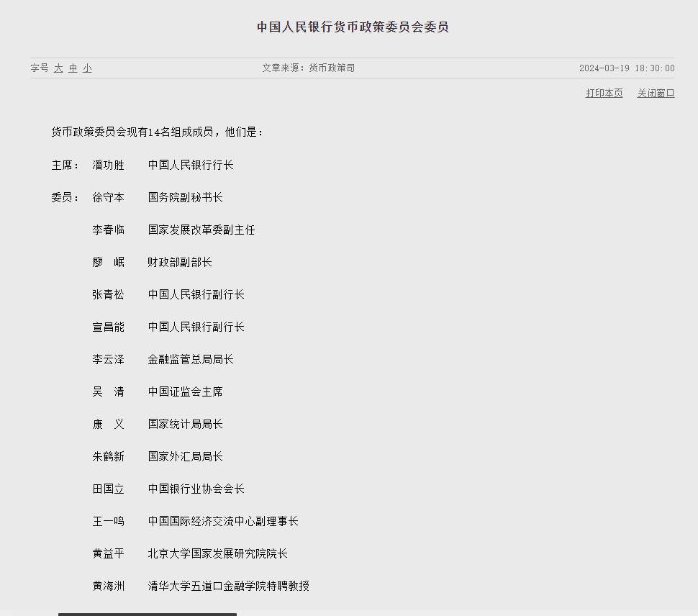Click the intro sentence about 14名组成成员
Screen dimensions: 698x616
pyautogui.click(x=157, y=132)
